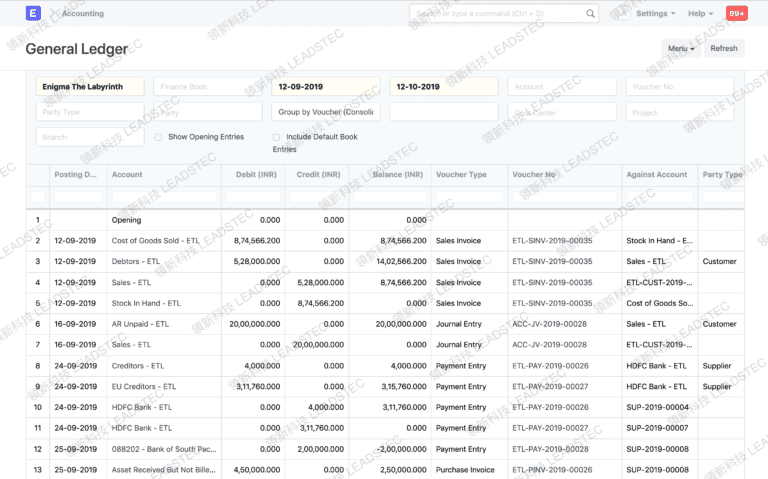Click the Cost Center filter field

(562, 112)
